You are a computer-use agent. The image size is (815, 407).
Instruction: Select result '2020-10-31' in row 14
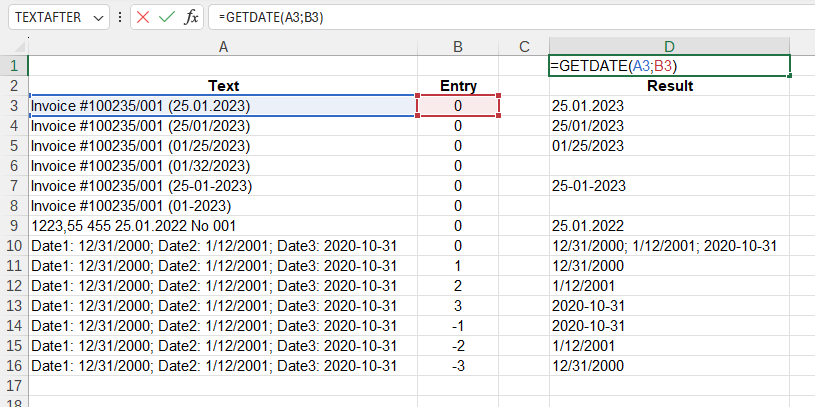coord(669,326)
